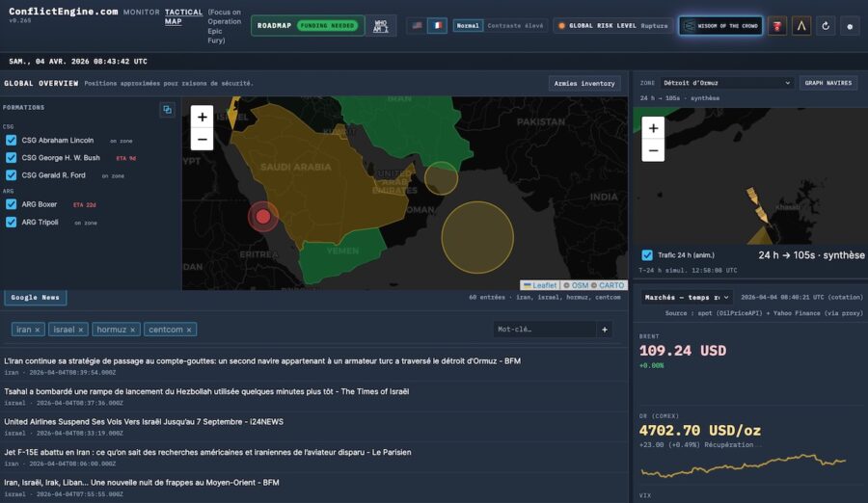The image size is (868, 503).
Task: Open the Zone dropdown showing Détroit d'Ormuz
Action: pyautogui.click(x=726, y=83)
